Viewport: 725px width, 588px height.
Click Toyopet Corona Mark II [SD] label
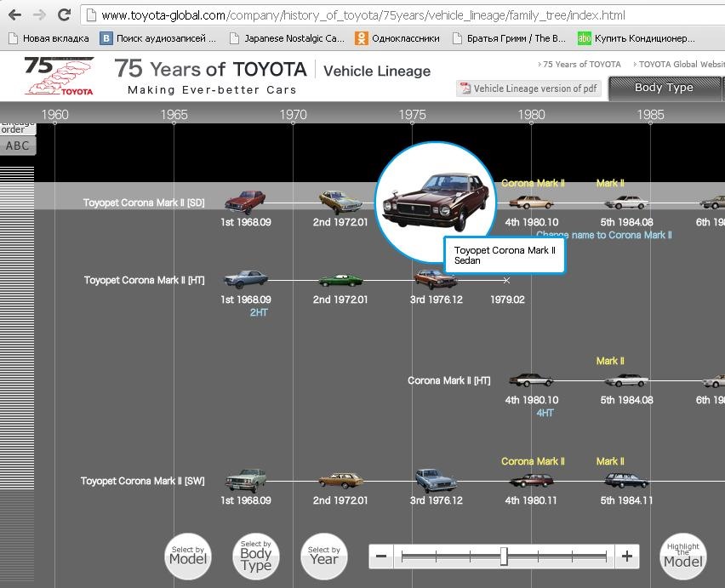click(144, 203)
